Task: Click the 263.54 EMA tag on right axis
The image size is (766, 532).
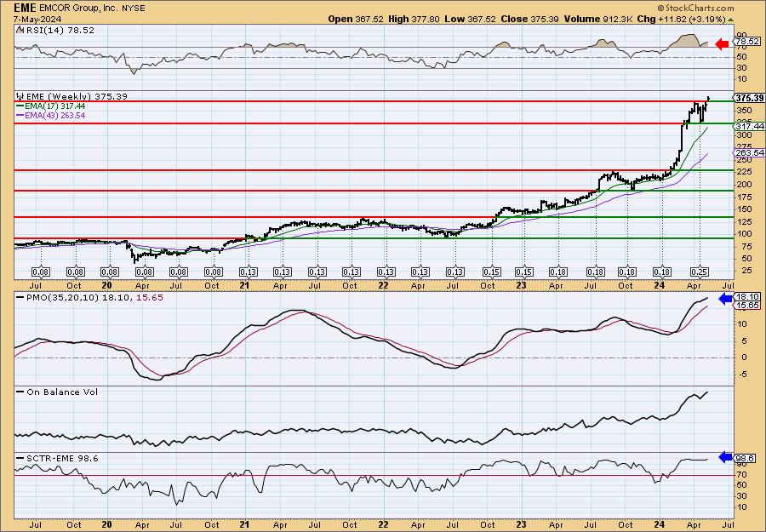Action: click(750, 153)
